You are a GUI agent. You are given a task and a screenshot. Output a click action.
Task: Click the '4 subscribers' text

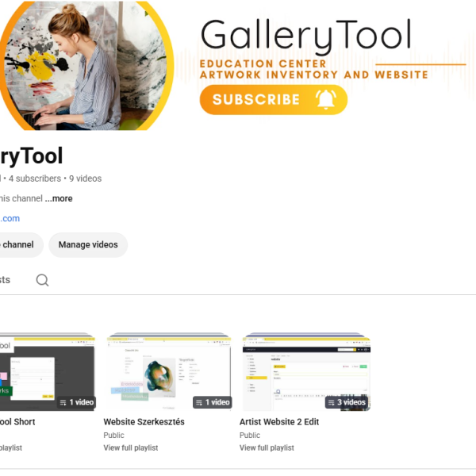[x=35, y=178]
